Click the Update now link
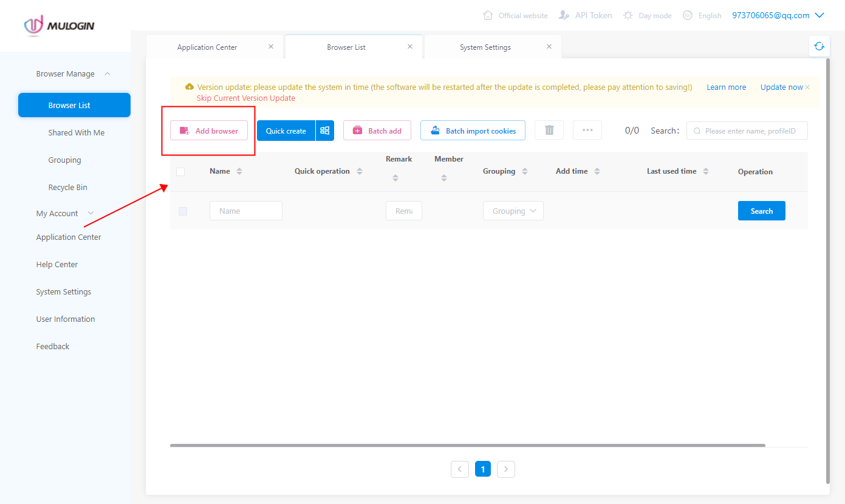 pos(781,87)
